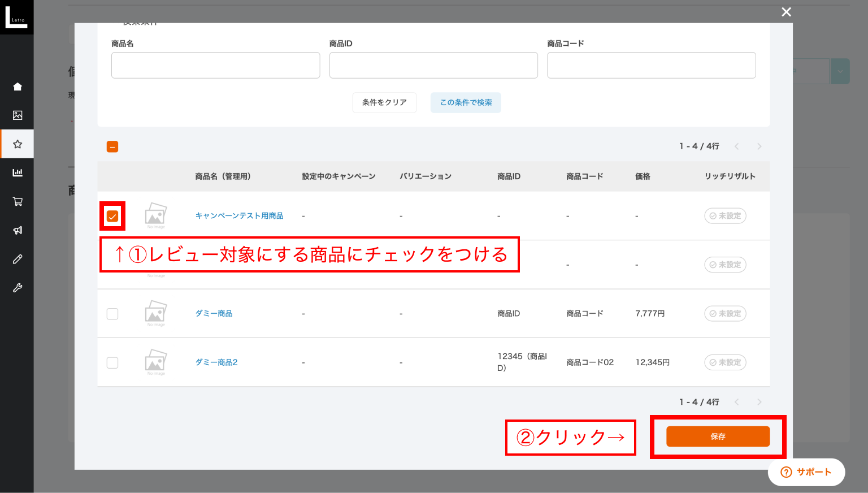The image size is (868, 493).
Task: Open the bar chart analytics icon
Action: pos(18,172)
